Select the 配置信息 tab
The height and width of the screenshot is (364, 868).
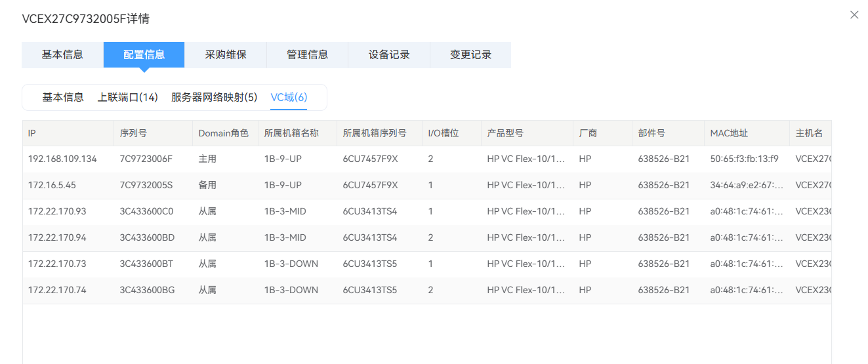[x=144, y=54]
